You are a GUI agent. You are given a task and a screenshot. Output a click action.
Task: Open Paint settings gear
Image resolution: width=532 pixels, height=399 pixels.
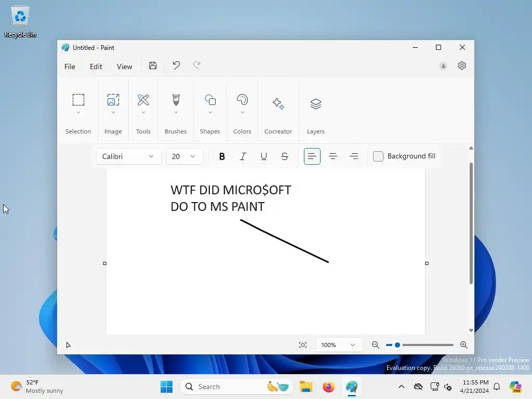coord(462,65)
